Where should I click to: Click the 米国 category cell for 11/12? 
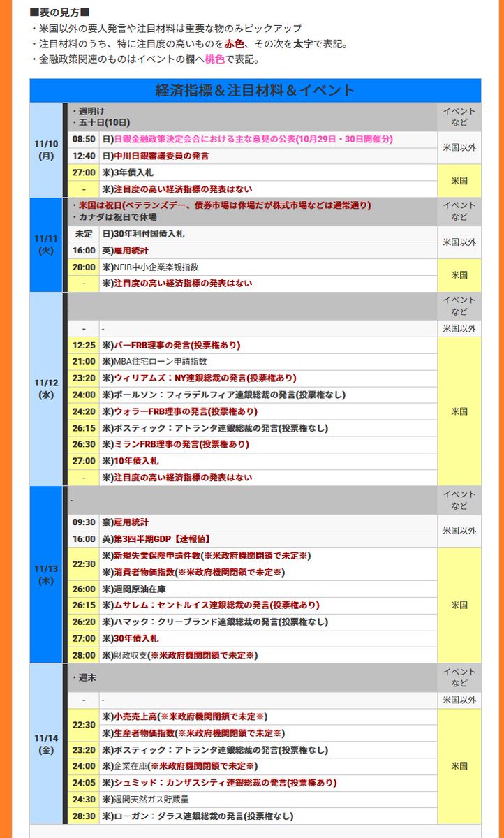coord(459,411)
